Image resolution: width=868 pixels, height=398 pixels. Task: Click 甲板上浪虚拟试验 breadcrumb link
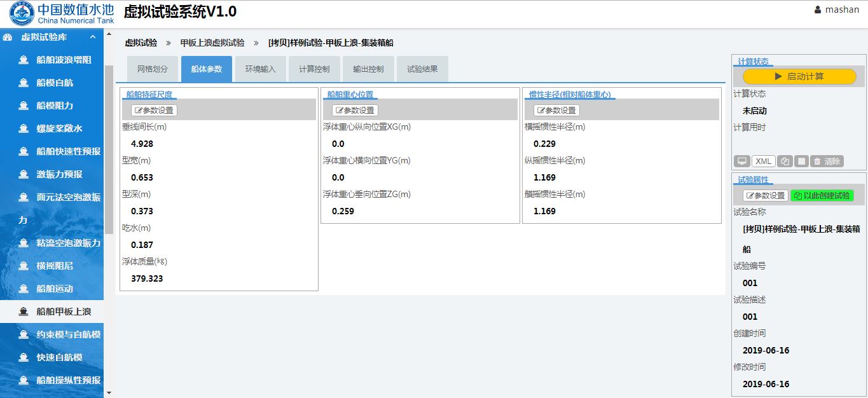coord(212,43)
